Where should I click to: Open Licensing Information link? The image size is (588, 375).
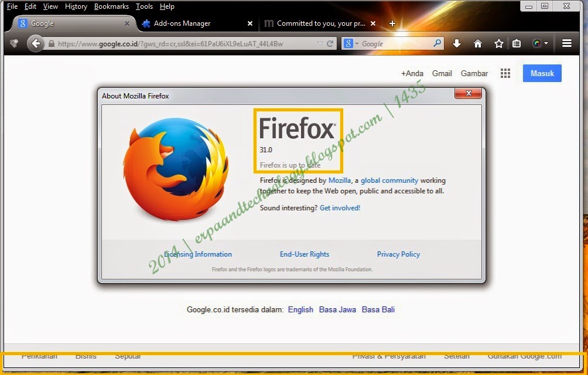(x=198, y=254)
